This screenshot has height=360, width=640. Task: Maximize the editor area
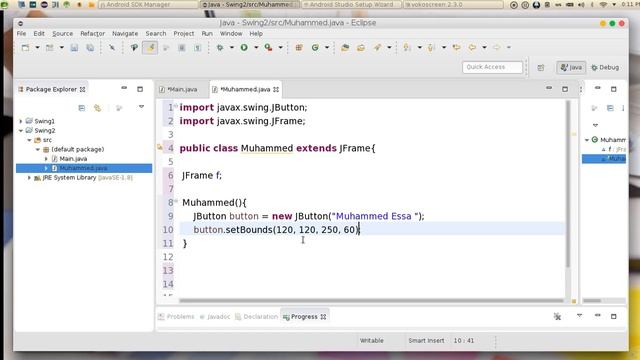(x=565, y=89)
